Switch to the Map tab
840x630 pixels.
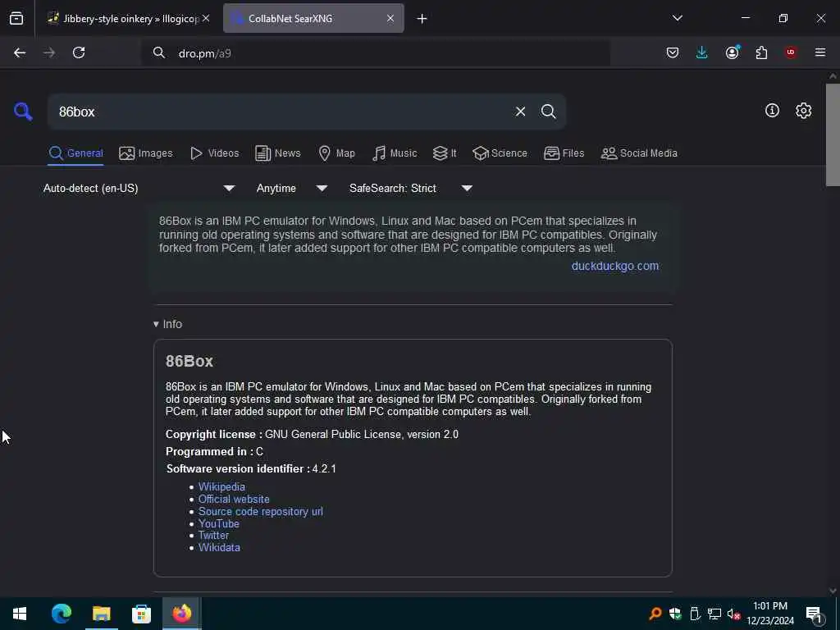click(x=336, y=153)
